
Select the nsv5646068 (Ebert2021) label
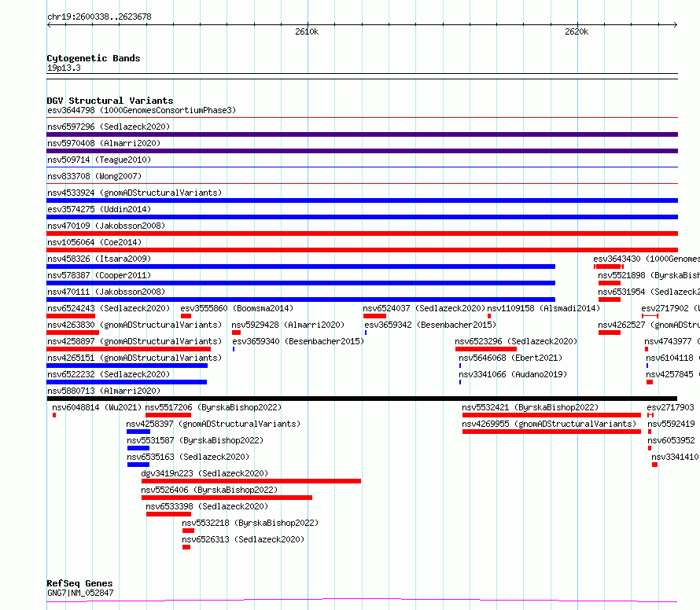(510, 358)
